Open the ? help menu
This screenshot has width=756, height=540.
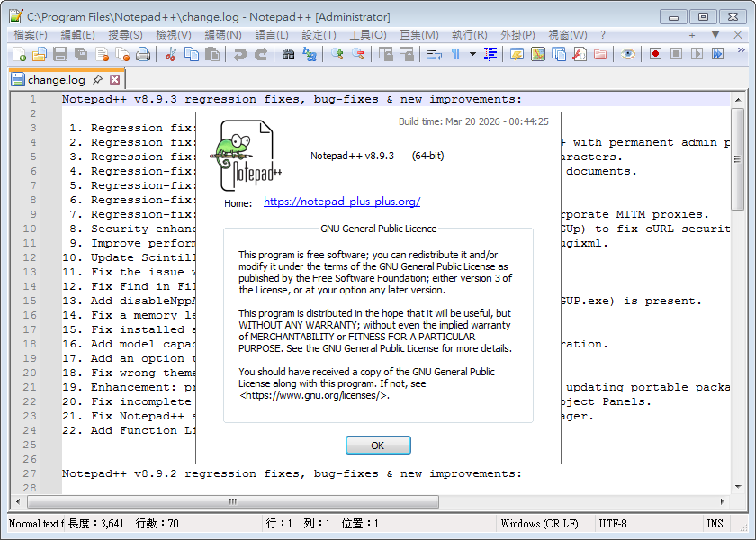(x=603, y=35)
